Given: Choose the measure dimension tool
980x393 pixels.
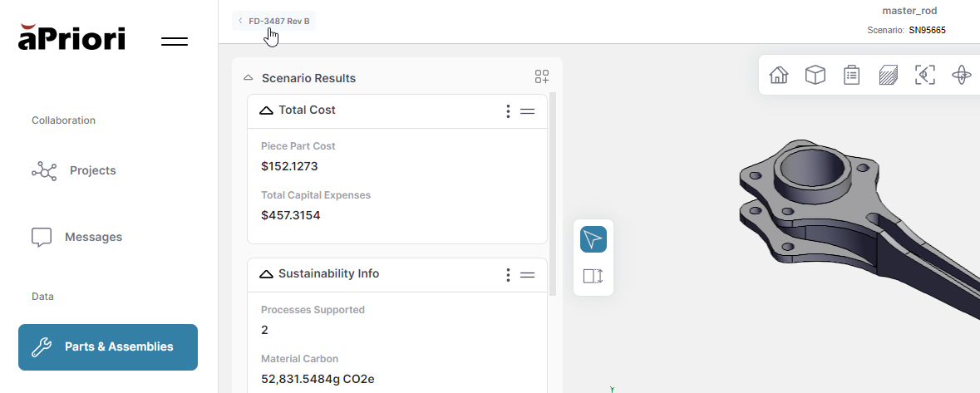Looking at the screenshot, I should click(x=593, y=276).
